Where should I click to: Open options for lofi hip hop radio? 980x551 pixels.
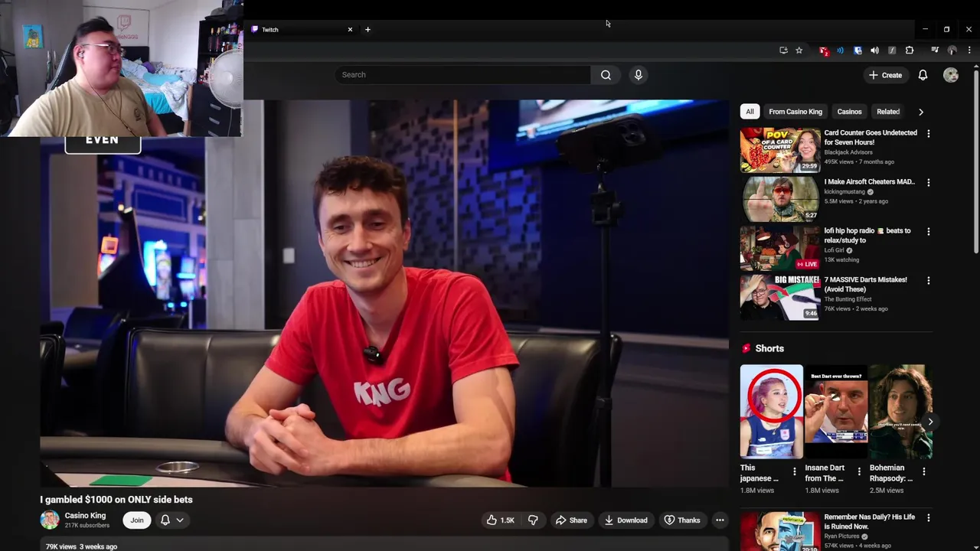coord(929,232)
